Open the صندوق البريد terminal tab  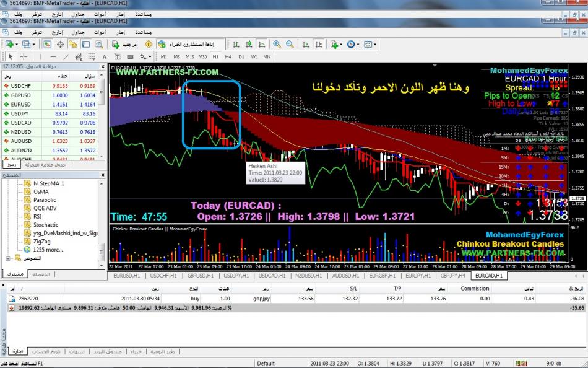tap(108, 352)
